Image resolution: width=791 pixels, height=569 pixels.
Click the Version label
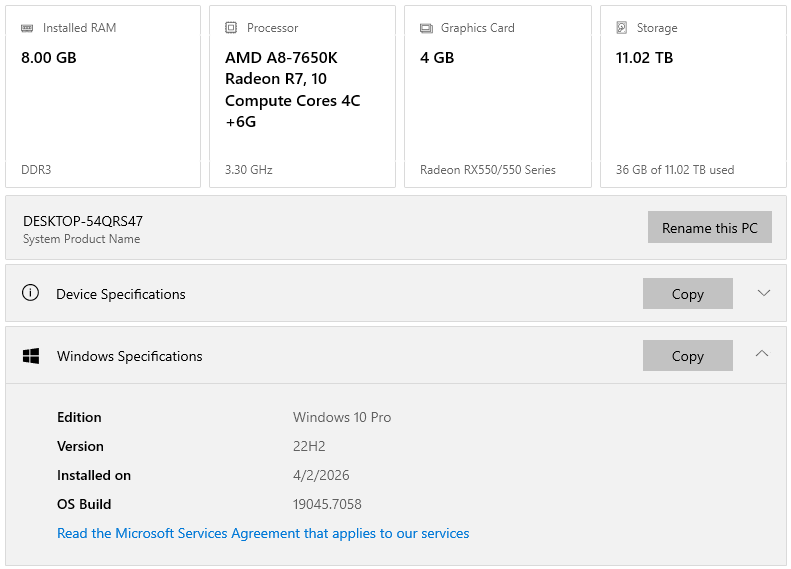click(x=80, y=446)
